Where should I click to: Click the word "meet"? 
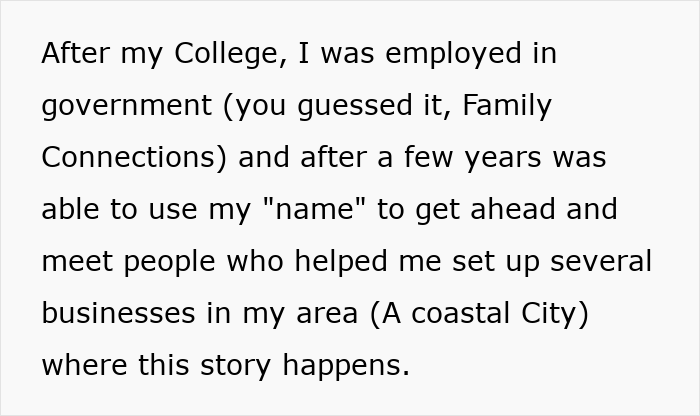click(x=77, y=261)
